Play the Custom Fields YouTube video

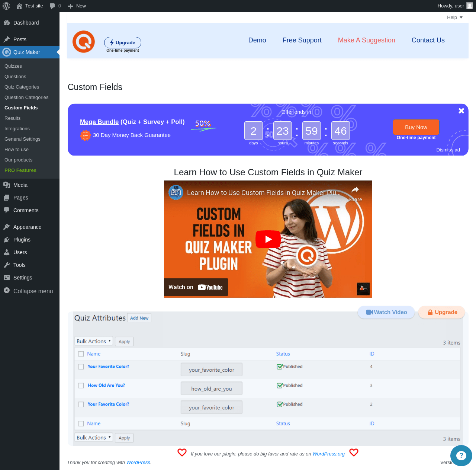point(268,239)
